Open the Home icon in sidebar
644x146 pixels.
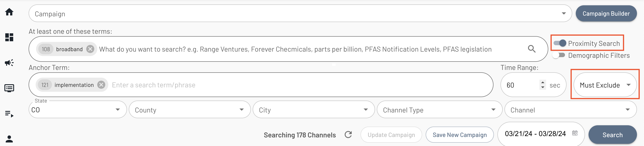click(9, 12)
